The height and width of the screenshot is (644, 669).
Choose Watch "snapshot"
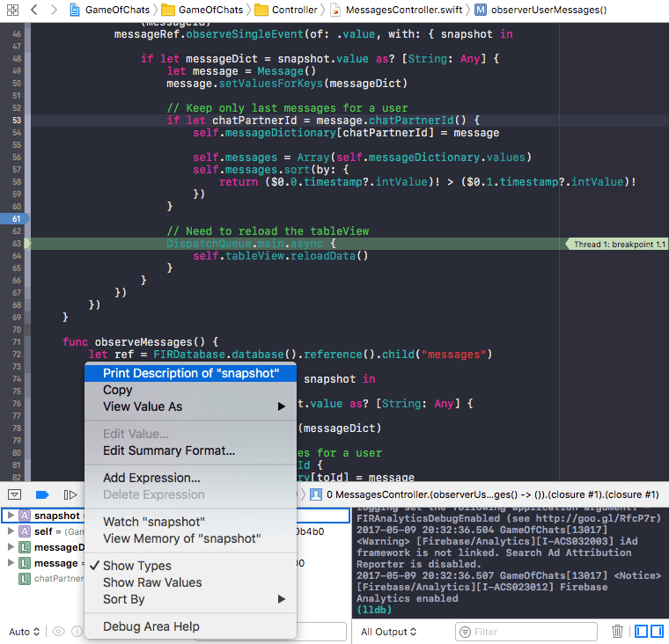[191, 522]
